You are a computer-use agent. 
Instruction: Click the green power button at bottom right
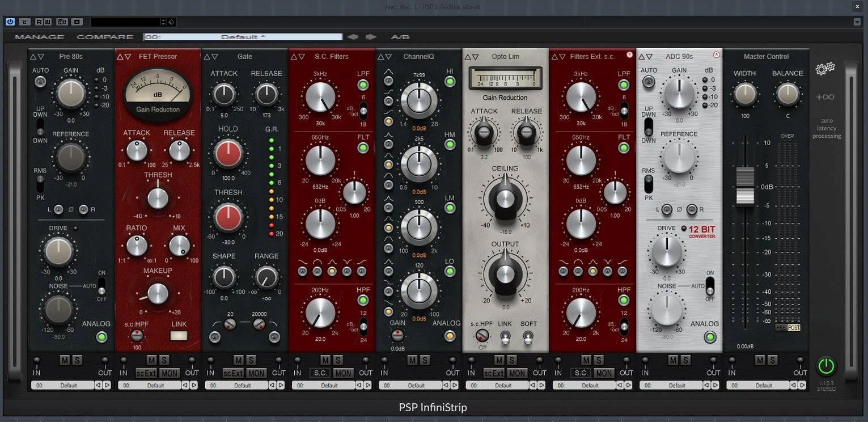[826, 366]
